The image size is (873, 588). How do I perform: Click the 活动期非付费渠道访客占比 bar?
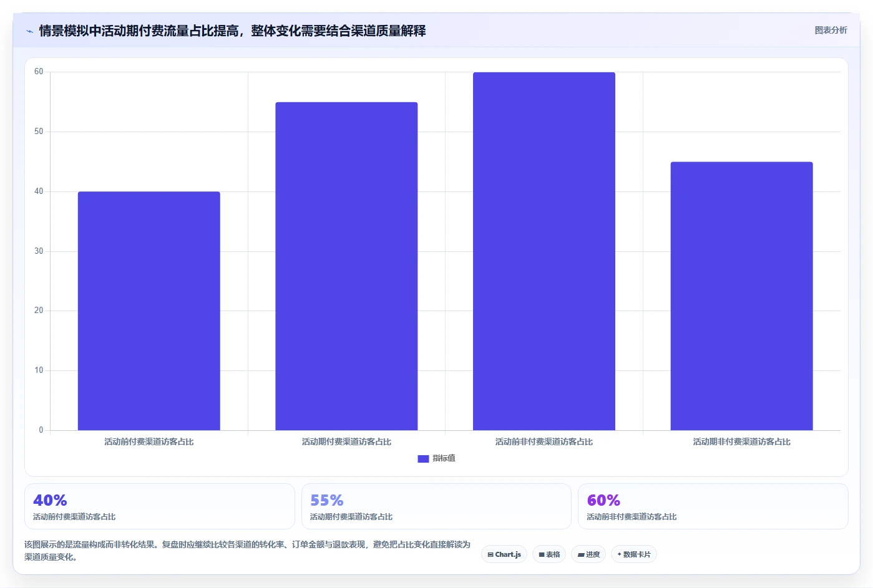click(x=741, y=296)
